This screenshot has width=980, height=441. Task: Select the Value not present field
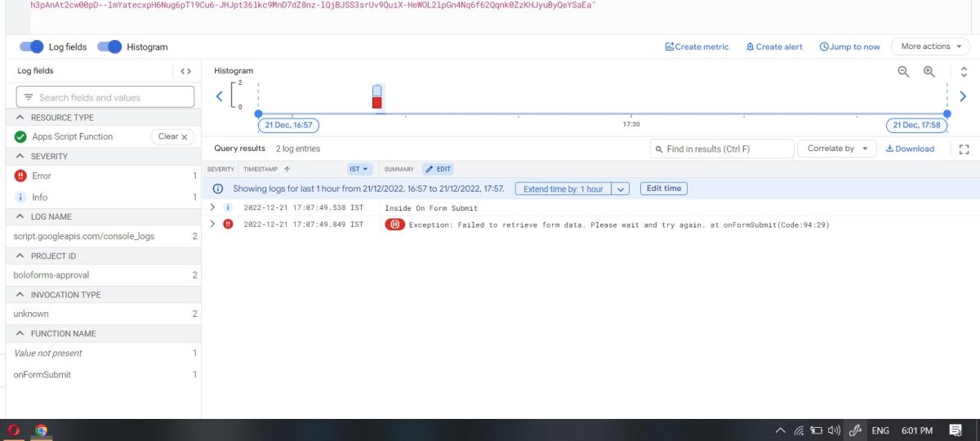[48, 353]
